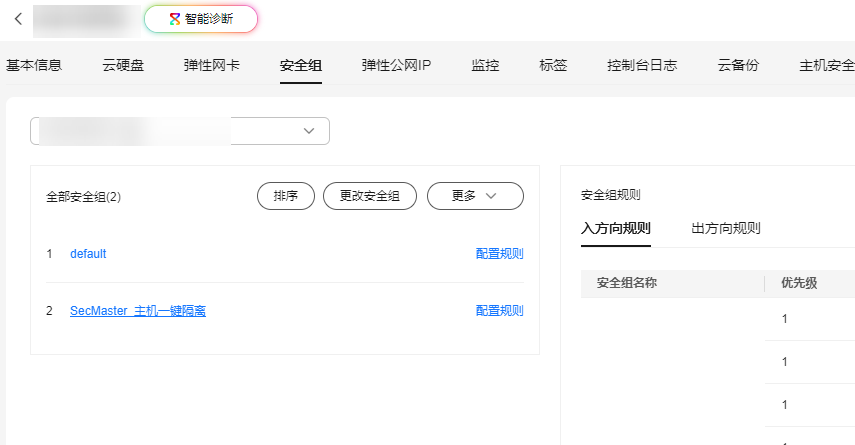
Task: Expand the 更多 dropdown menu
Action: [x=475, y=196]
